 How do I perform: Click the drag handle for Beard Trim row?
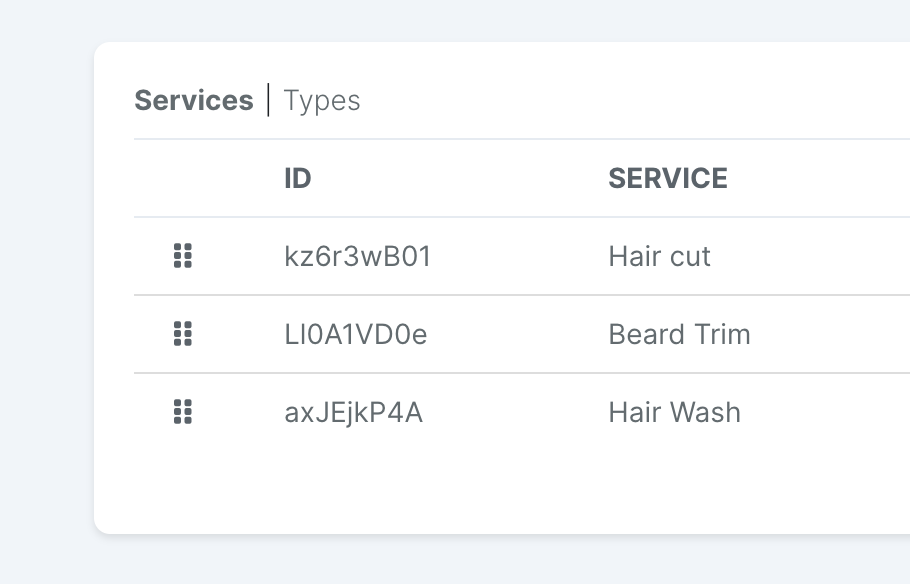click(183, 334)
